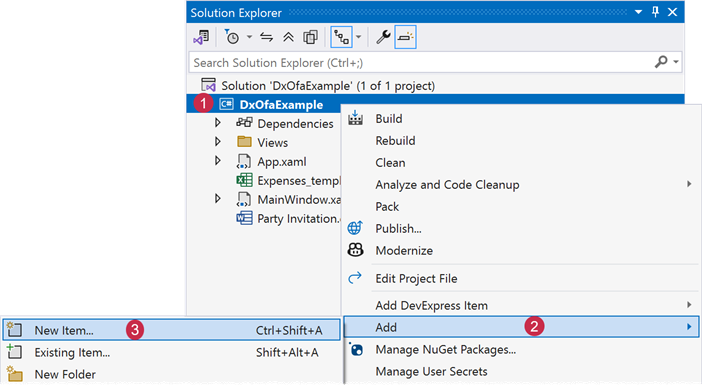Viewport: 702px width, 386px height.
Task: Select the Solution 'DxOfaExample' node
Action: [328, 86]
